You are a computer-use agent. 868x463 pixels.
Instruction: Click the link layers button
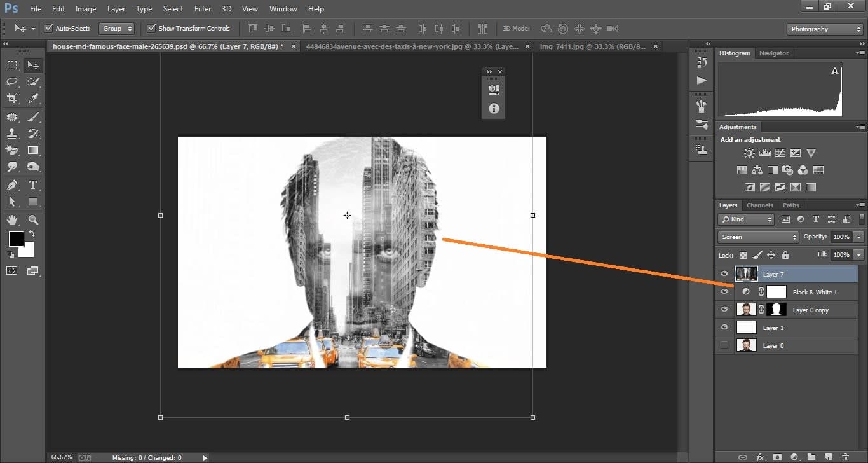point(742,457)
